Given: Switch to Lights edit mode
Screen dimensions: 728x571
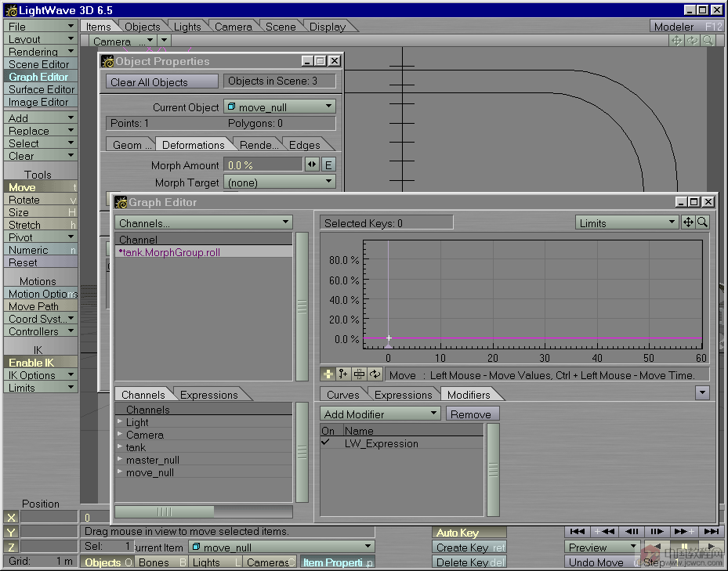Looking at the screenshot, I should click(x=216, y=562).
